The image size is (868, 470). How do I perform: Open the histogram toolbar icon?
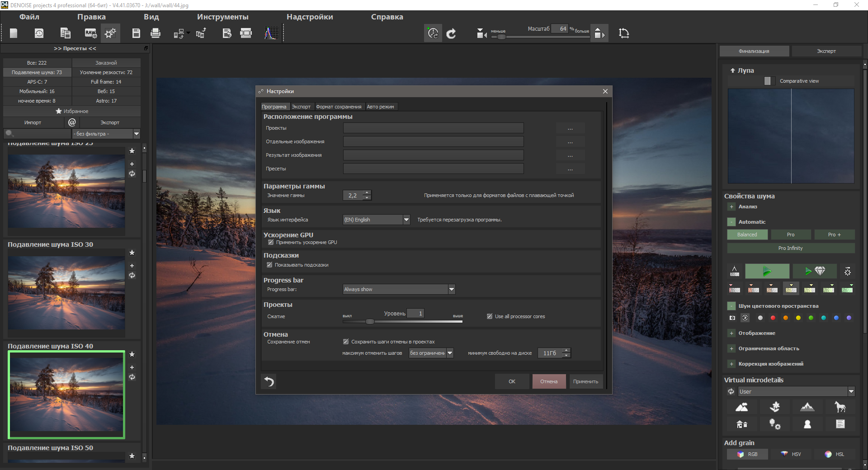point(271,33)
